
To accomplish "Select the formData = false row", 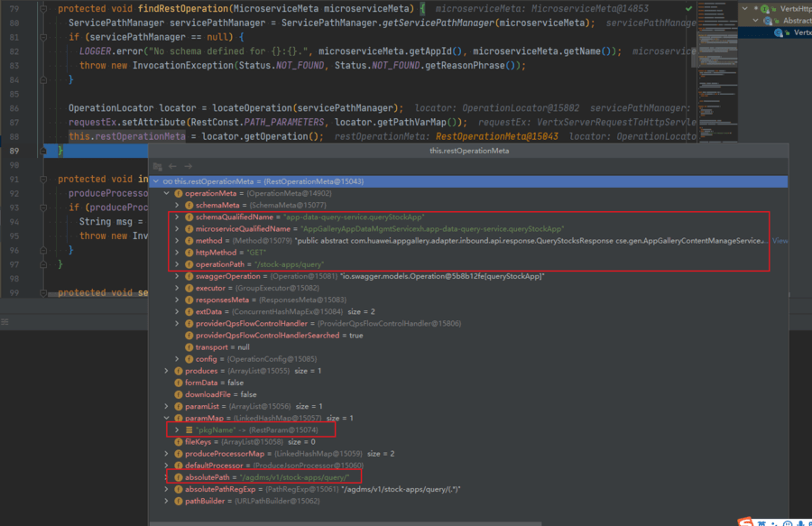I will click(x=468, y=383).
